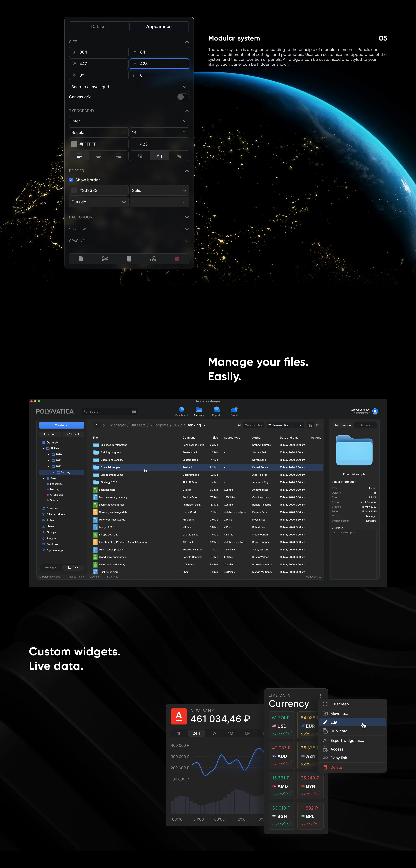Click the #FFFFFF text color swatch
The height and width of the screenshot is (868, 416).
(74, 144)
